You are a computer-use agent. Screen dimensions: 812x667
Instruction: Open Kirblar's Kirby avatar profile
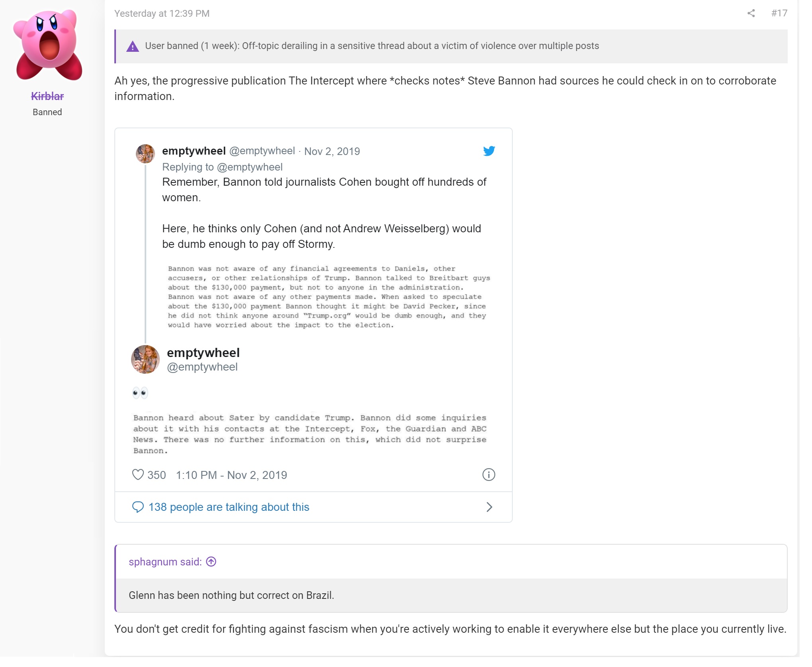coord(47,45)
